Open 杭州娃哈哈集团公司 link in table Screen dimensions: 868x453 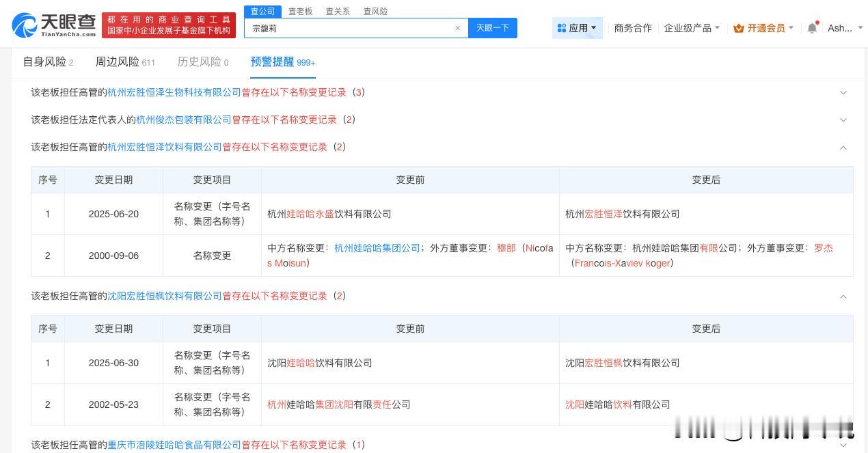pyautogui.click(x=377, y=248)
